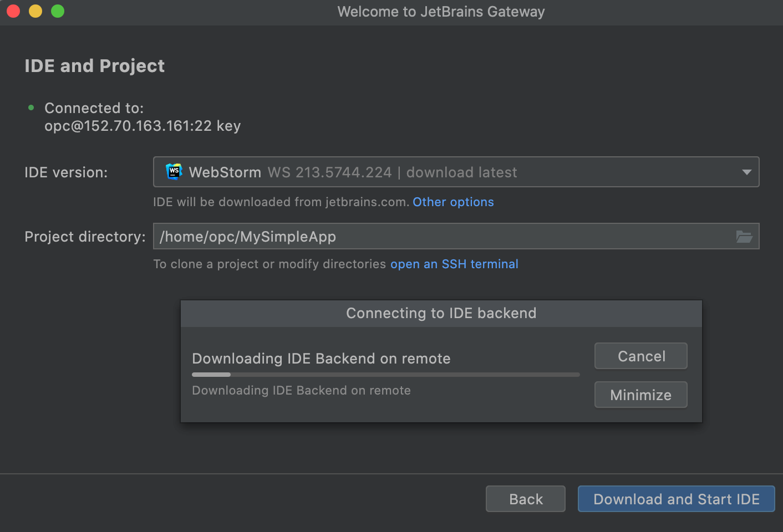
Task: Minimize the Connecting to IDE backend dialog
Action: 641,395
